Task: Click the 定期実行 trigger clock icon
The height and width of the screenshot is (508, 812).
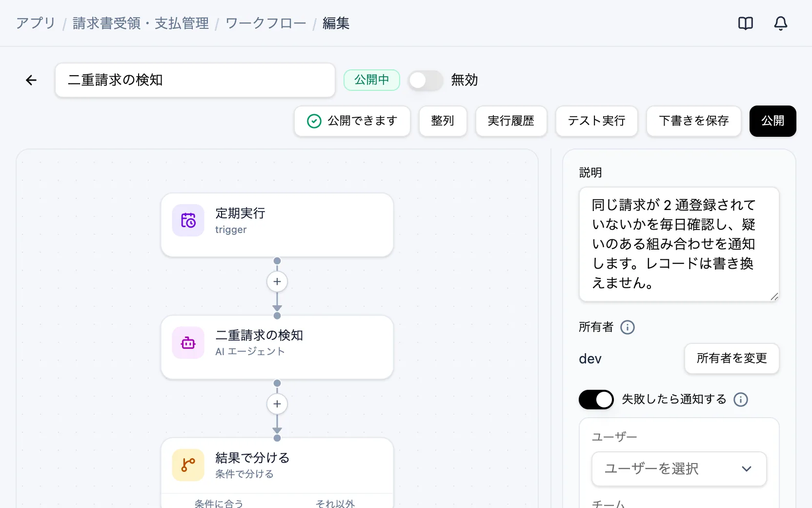Action: tap(188, 220)
